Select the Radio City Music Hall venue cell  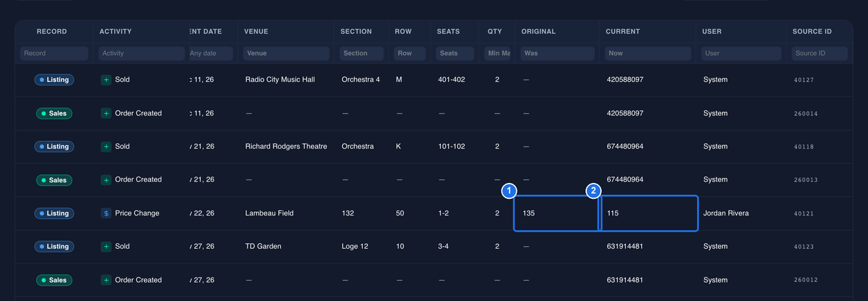[x=280, y=80]
